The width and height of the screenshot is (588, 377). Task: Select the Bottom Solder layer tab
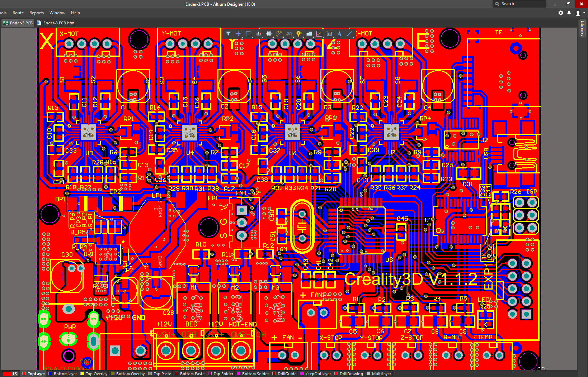tap(253, 374)
